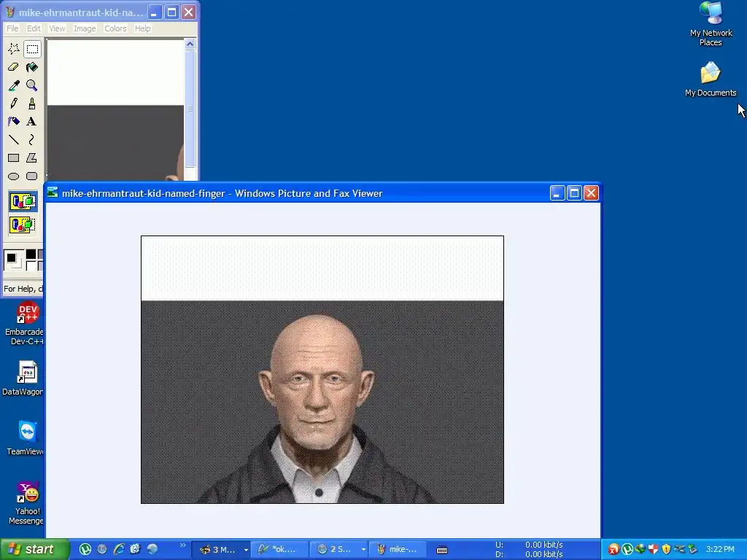The width and height of the screenshot is (747, 560).
Task: Click the 3:22 PM system clock
Action: [x=720, y=550]
